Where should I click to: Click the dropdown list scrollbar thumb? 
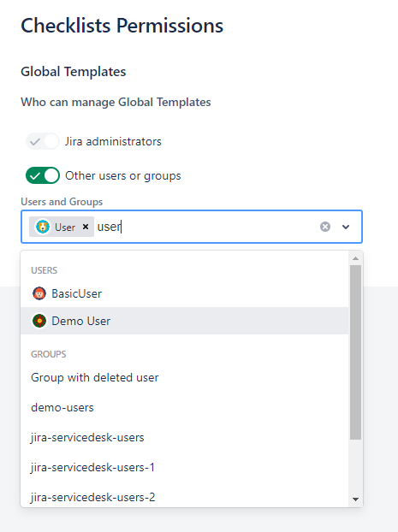pos(355,352)
